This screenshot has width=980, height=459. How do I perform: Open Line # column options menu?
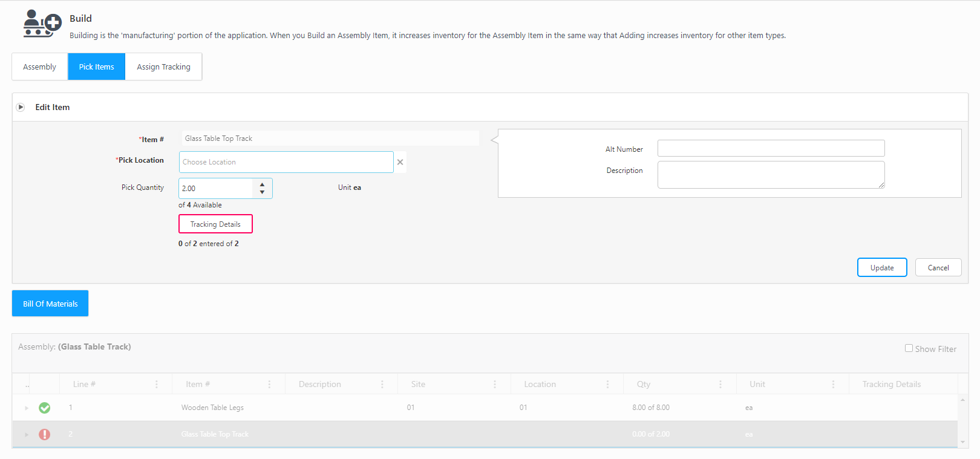157,385
